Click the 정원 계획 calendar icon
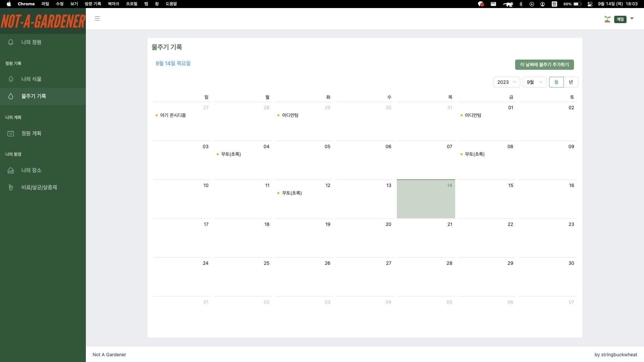The width and height of the screenshot is (644, 362). [x=11, y=133]
